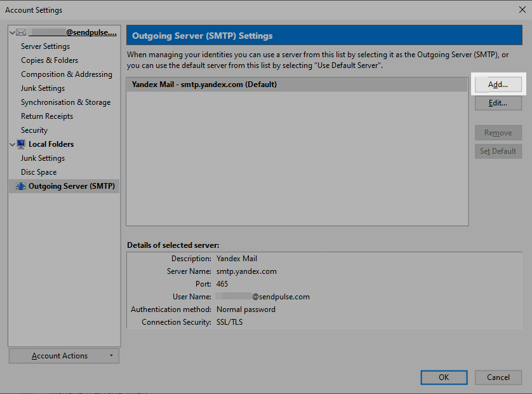
Task: Open Composition & Addressing settings
Action: (x=66, y=74)
